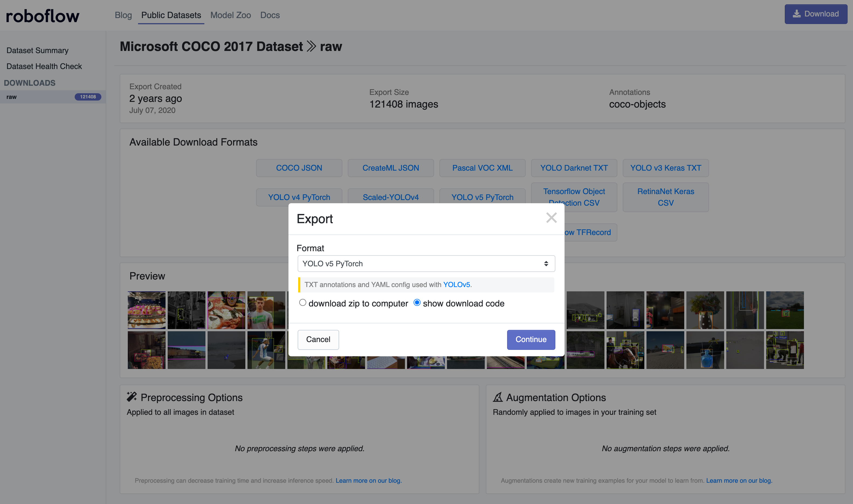Screen dimensions: 853x504
Task: Go to Model Zoo in navigation
Action: [x=230, y=15]
